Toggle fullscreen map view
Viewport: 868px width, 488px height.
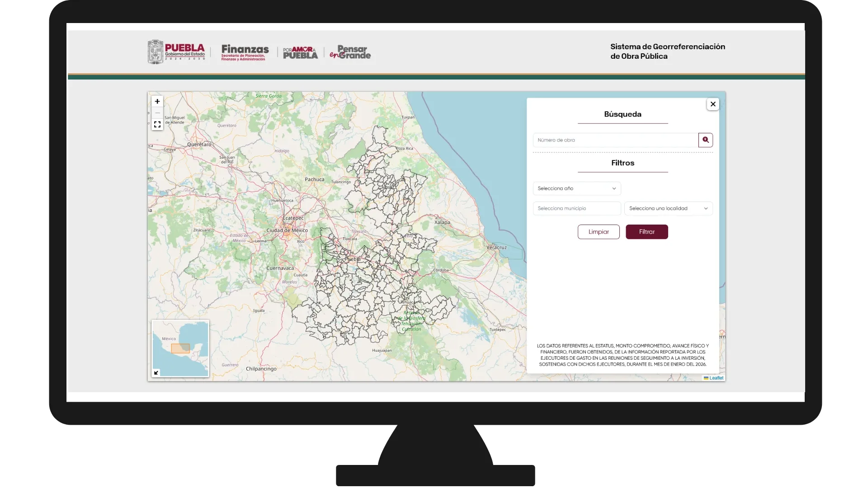(x=157, y=124)
